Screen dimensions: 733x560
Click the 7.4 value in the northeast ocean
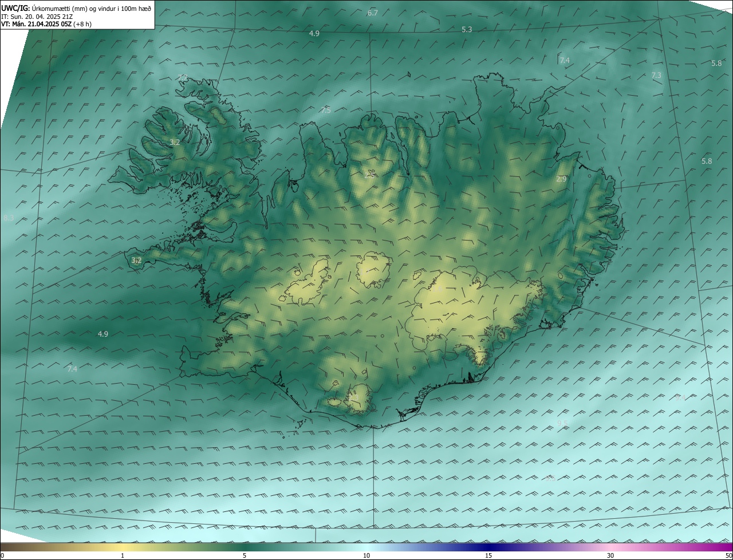(565, 60)
